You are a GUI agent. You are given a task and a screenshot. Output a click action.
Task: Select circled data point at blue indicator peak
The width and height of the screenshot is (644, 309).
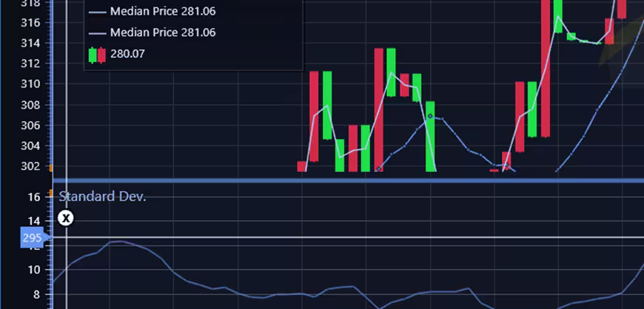point(430,116)
